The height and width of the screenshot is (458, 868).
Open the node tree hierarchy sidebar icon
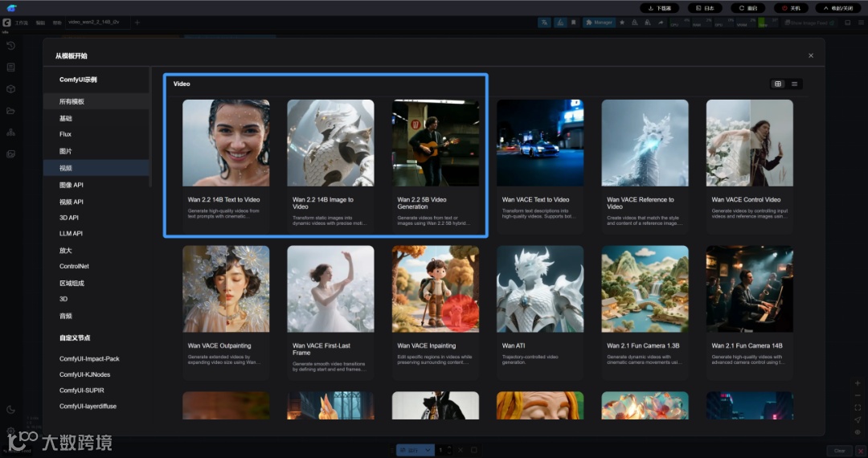coord(10,133)
